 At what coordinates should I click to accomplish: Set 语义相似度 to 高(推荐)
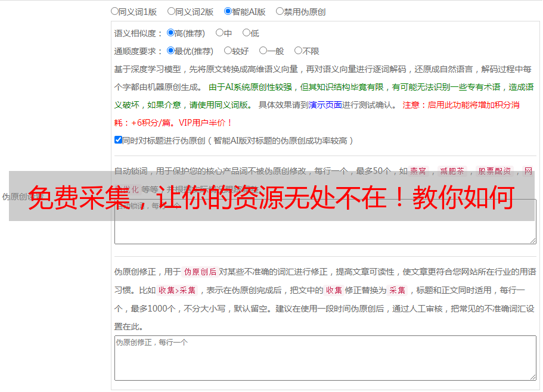coord(170,33)
